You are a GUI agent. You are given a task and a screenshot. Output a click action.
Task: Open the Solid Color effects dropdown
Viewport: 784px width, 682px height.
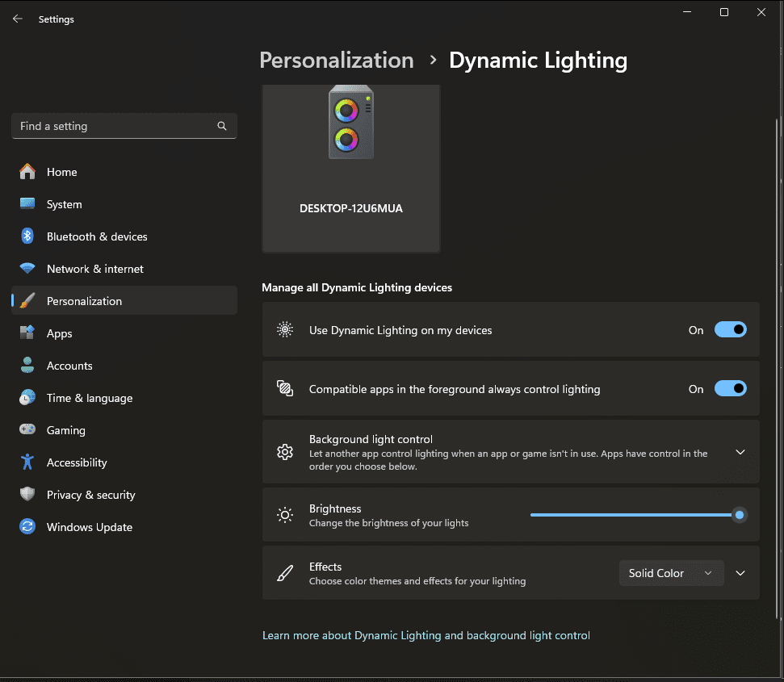[x=670, y=573]
